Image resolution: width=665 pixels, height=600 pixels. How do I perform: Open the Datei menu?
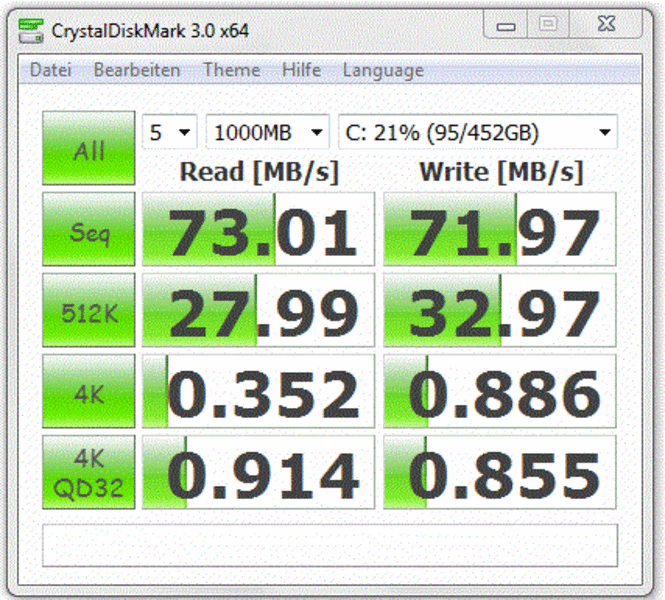50,70
